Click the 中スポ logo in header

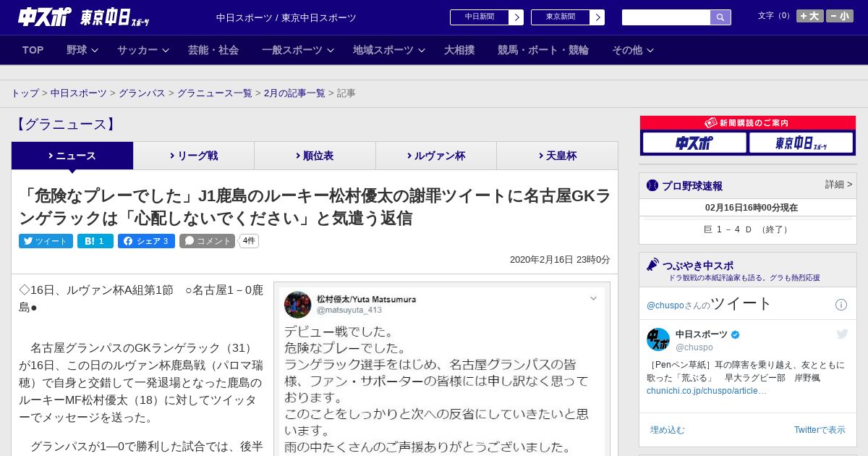tap(45, 17)
